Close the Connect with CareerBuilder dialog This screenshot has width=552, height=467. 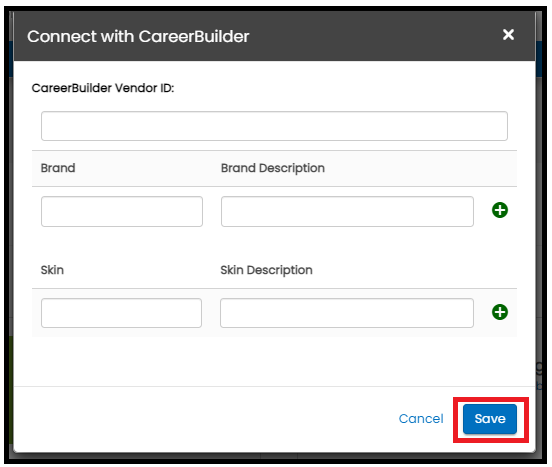pyautogui.click(x=508, y=35)
